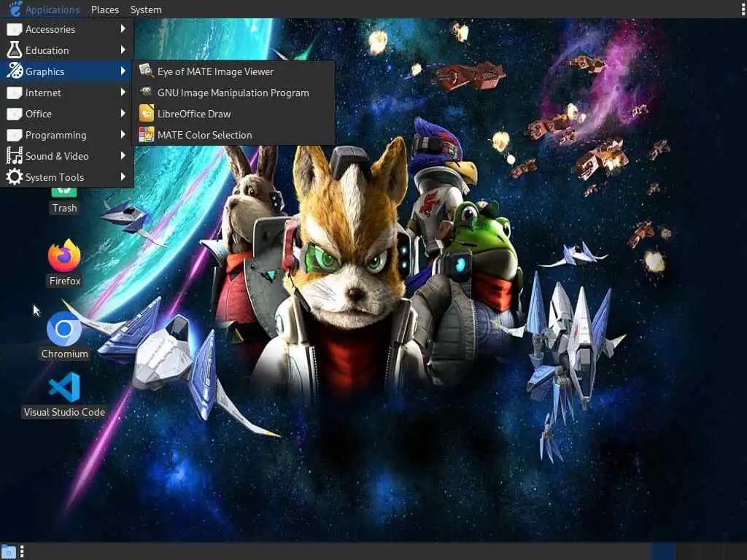Click the Visual Studio Code label
This screenshot has height=560, width=747.
point(64,413)
